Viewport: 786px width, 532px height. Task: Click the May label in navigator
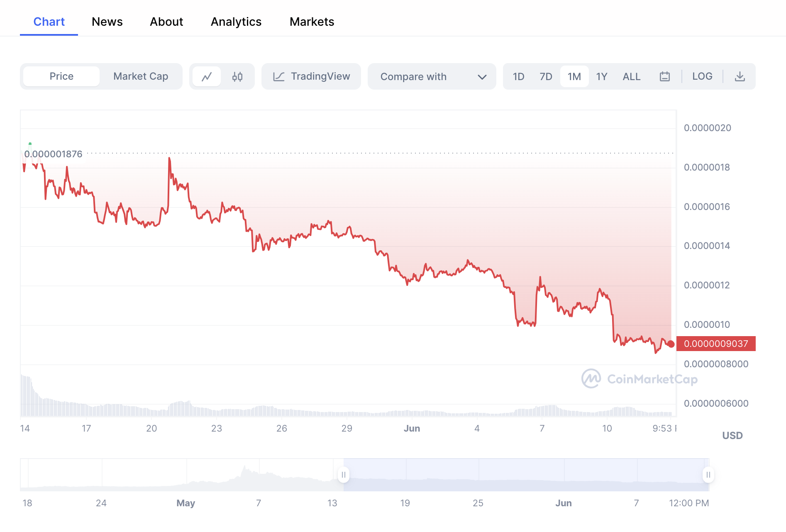pos(186,503)
